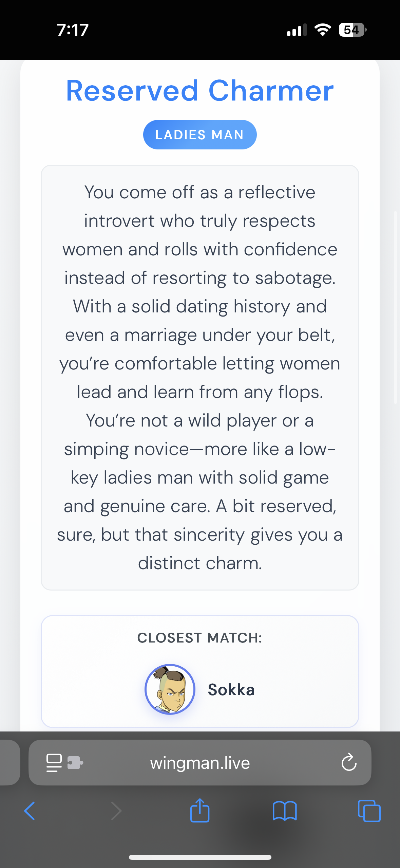Tap the LADIES MAN badge
The image size is (400, 868).
tap(200, 135)
